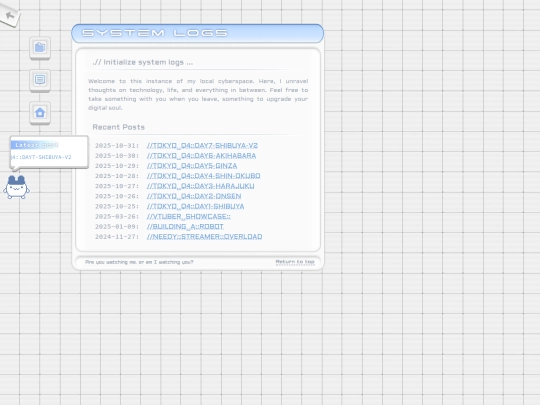
Task: Open the post //TOKYO_04::DAY3-HARAJUKU
Action: 200,186
